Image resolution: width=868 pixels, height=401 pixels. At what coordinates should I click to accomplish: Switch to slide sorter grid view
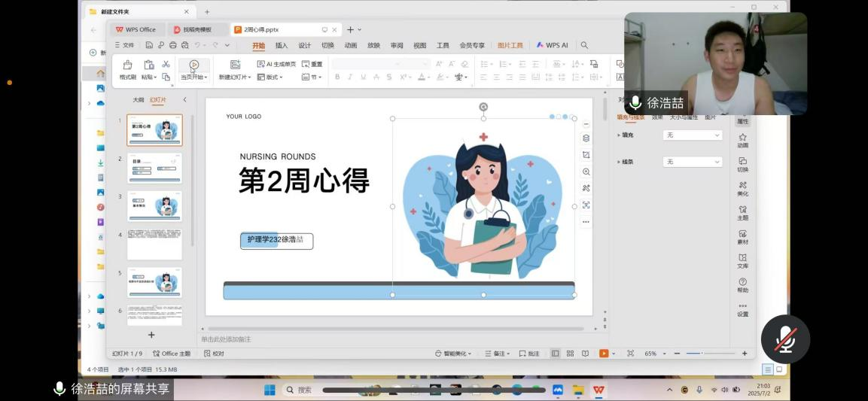[570, 354]
